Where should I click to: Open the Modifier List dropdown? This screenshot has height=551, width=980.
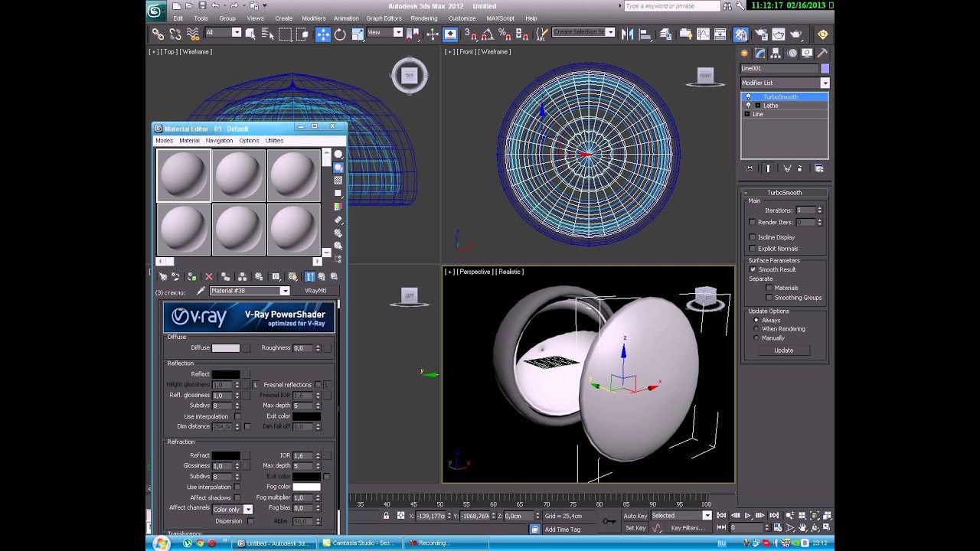pos(785,83)
